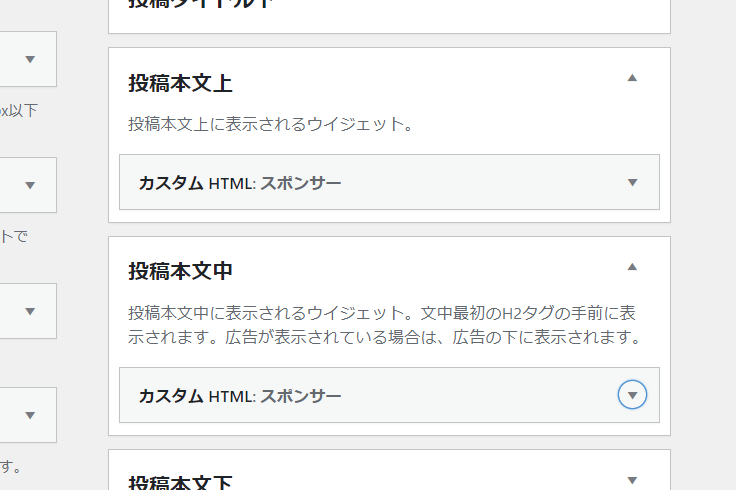Click the す。 text at lower left
The image size is (736, 490).
point(12,466)
